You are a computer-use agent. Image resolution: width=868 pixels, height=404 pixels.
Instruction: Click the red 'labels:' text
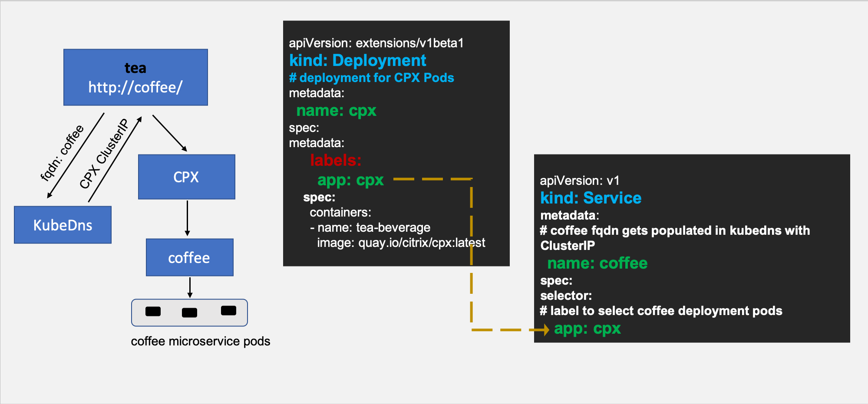click(x=336, y=160)
